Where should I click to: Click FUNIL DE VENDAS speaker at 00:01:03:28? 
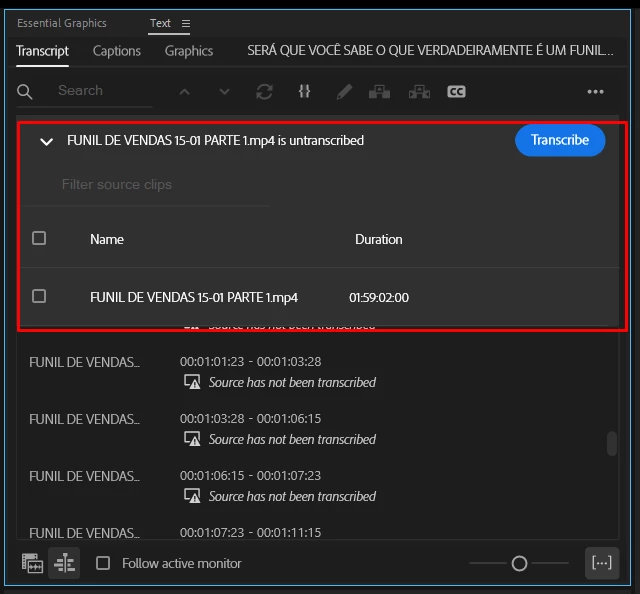(84, 419)
